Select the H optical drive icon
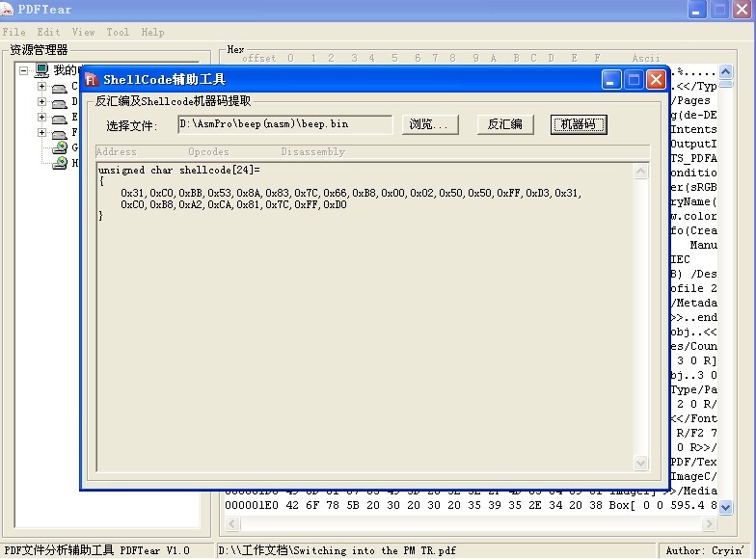This screenshot has height=559, width=756. [x=60, y=163]
